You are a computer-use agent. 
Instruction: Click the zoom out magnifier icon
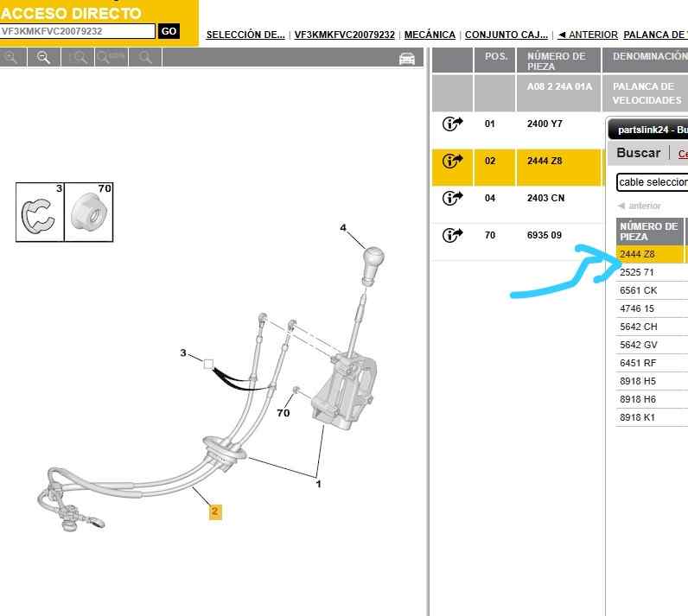43,57
